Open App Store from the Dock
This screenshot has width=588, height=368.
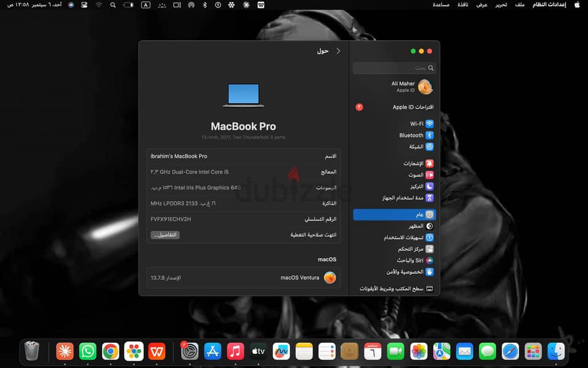[x=213, y=352]
